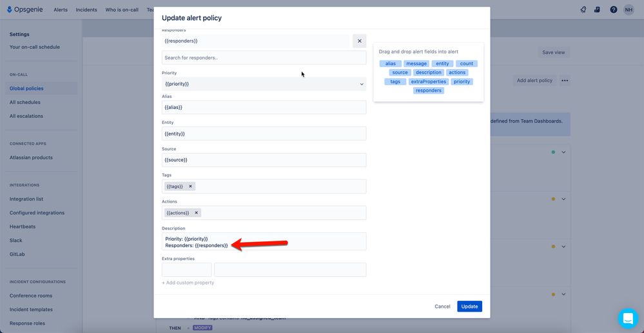Click the Add alert policy button
Image resolution: width=644 pixels, height=333 pixels.
pos(534,81)
